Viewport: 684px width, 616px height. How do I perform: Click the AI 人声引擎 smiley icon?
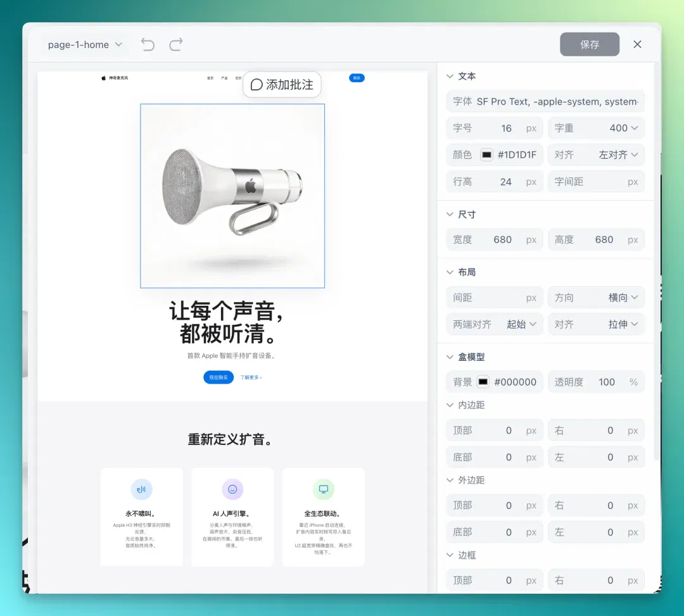pos(232,489)
